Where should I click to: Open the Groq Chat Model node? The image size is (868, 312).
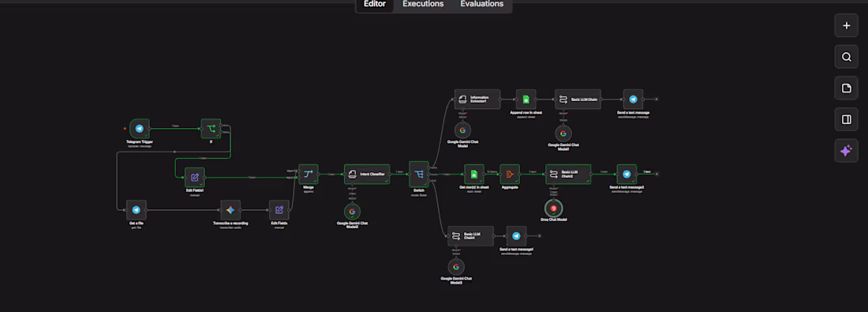click(553, 209)
